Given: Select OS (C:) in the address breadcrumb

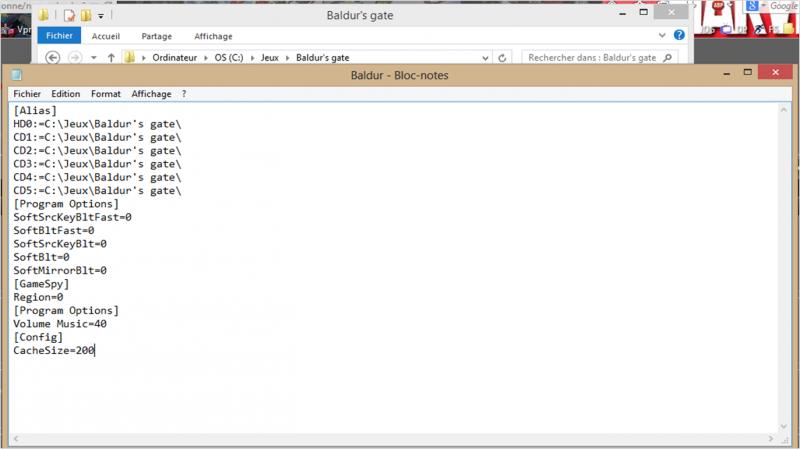Looking at the screenshot, I should (229, 58).
